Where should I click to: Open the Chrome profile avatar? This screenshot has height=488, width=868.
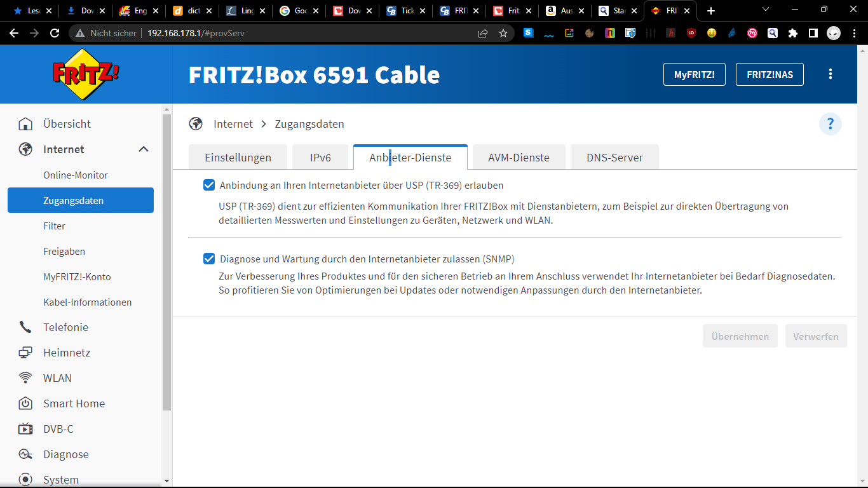tap(834, 33)
